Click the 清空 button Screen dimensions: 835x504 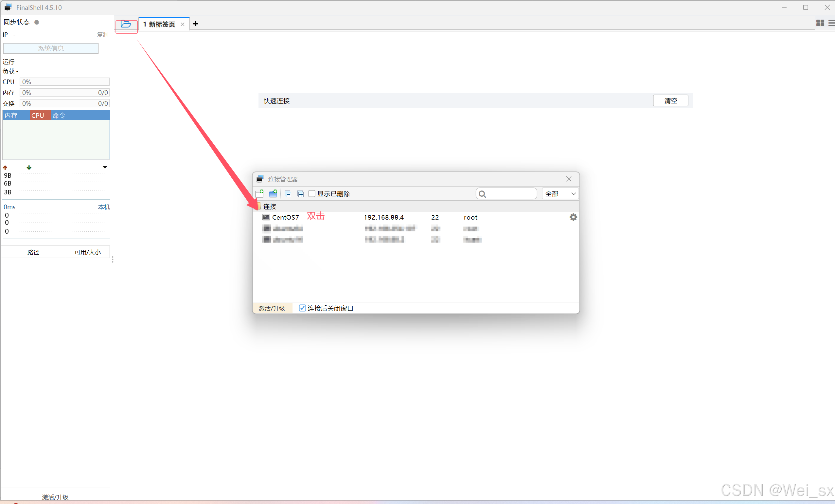coord(670,101)
